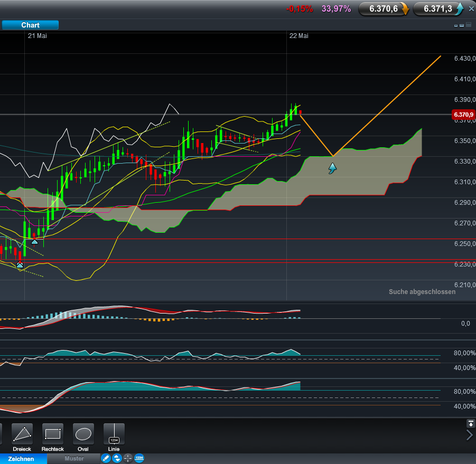The image size is (476, 464).
Task: Collapse the drawing toolbar with down-arrow icon
Action: [x=470, y=423]
